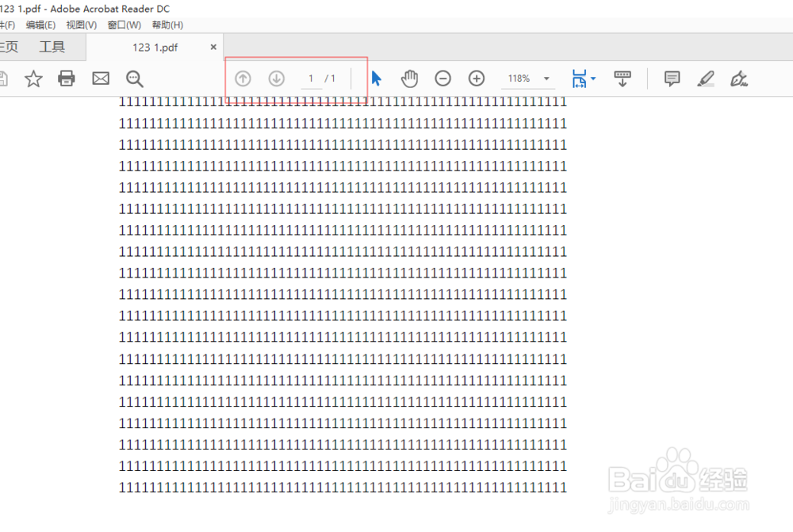793x532 pixels.
Task: Add a comment with speech bubble icon
Action: click(672, 79)
